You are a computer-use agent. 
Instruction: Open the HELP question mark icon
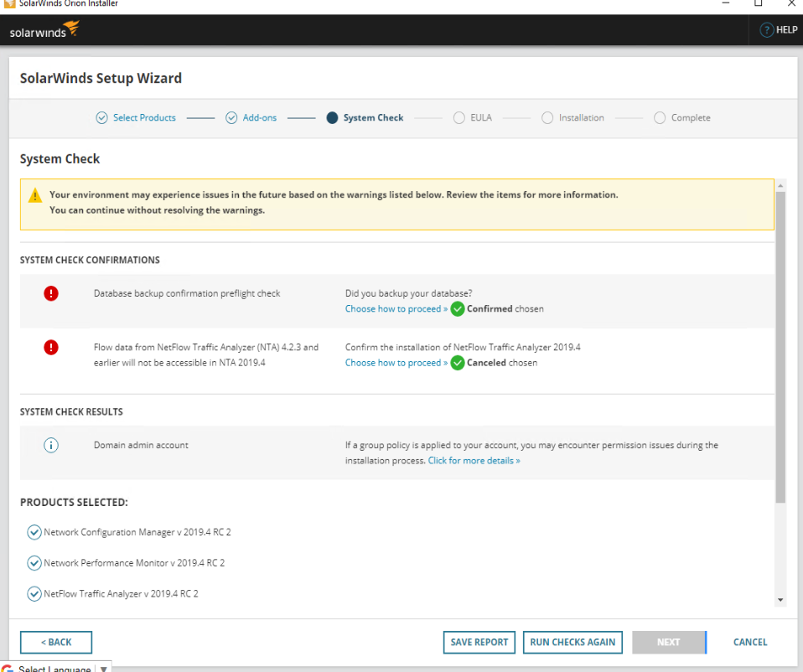[766, 30]
